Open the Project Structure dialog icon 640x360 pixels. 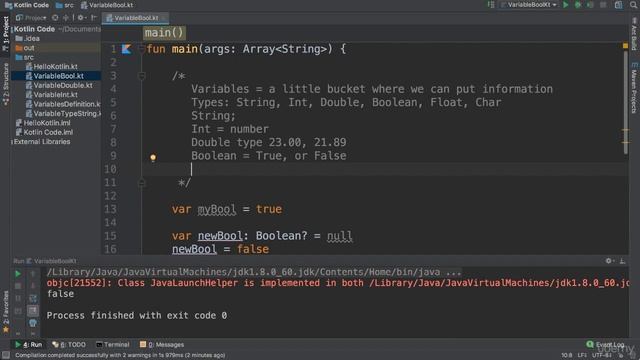click(619, 5)
